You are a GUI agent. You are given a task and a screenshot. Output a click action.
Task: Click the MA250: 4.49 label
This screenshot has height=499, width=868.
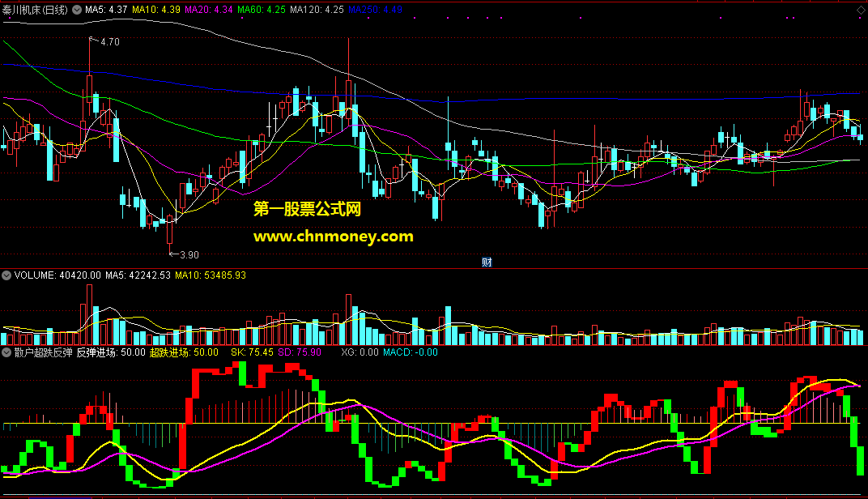(376, 10)
